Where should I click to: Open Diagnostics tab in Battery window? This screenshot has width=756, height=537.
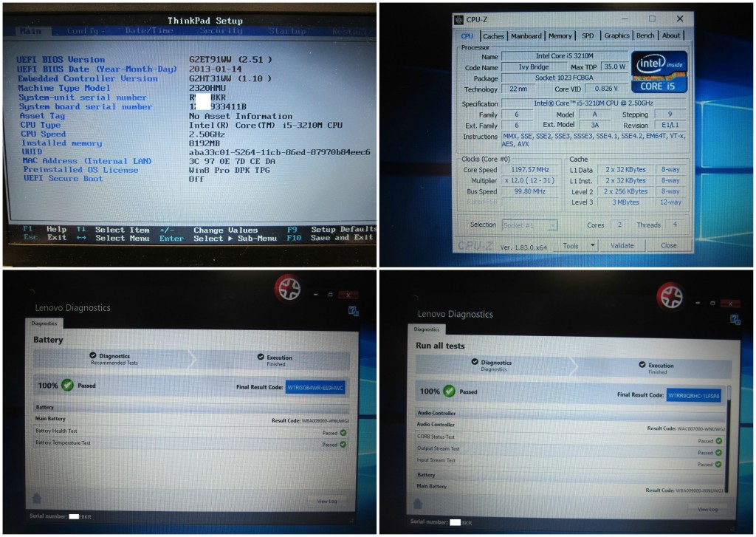click(x=44, y=324)
